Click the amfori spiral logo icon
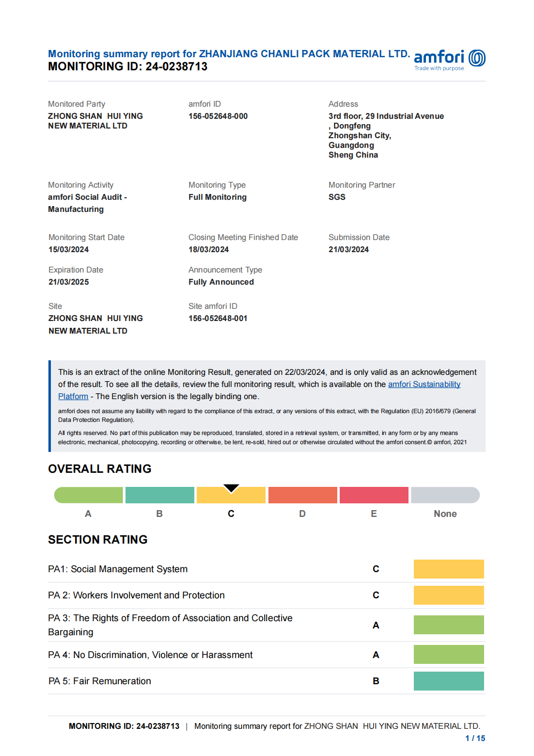The height and width of the screenshot is (756, 534). point(477,58)
